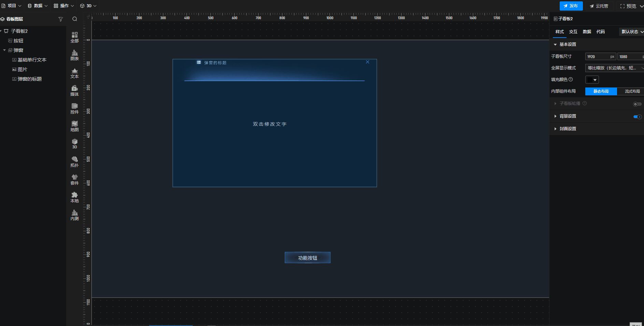
Task: Open the 填充颜色 color swatch picker
Action: [592, 80]
